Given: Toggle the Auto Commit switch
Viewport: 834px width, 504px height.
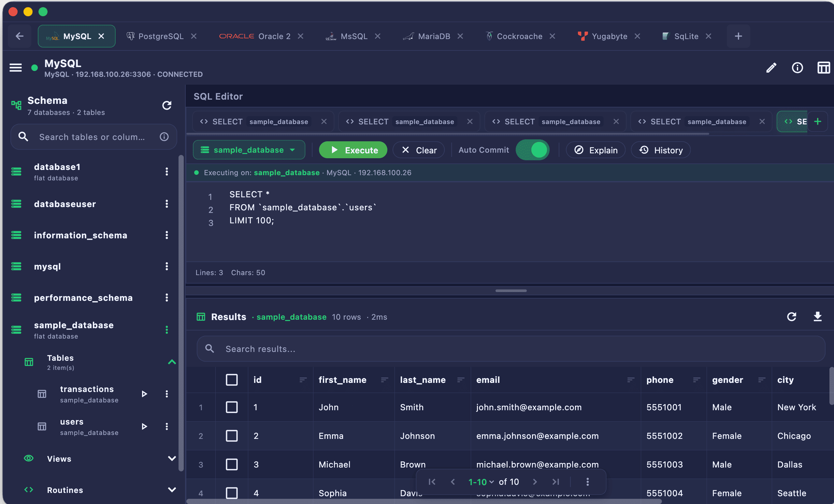Looking at the screenshot, I should (x=532, y=150).
